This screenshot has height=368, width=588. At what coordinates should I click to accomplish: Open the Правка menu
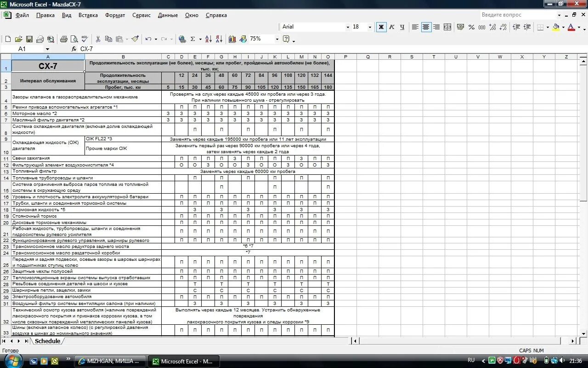coord(45,15)
